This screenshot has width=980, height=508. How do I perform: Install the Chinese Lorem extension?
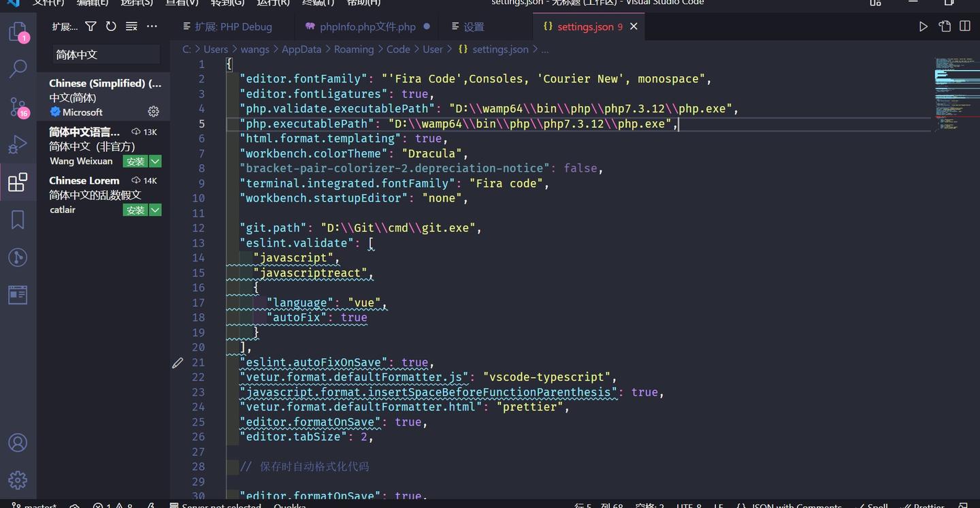click(133, 210)
